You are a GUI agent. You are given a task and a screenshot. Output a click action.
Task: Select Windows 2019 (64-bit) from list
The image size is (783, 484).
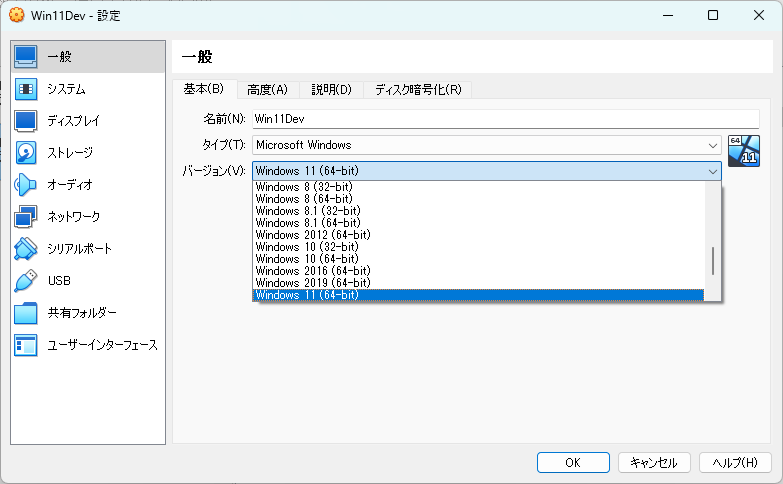click(x=478, y=283)
